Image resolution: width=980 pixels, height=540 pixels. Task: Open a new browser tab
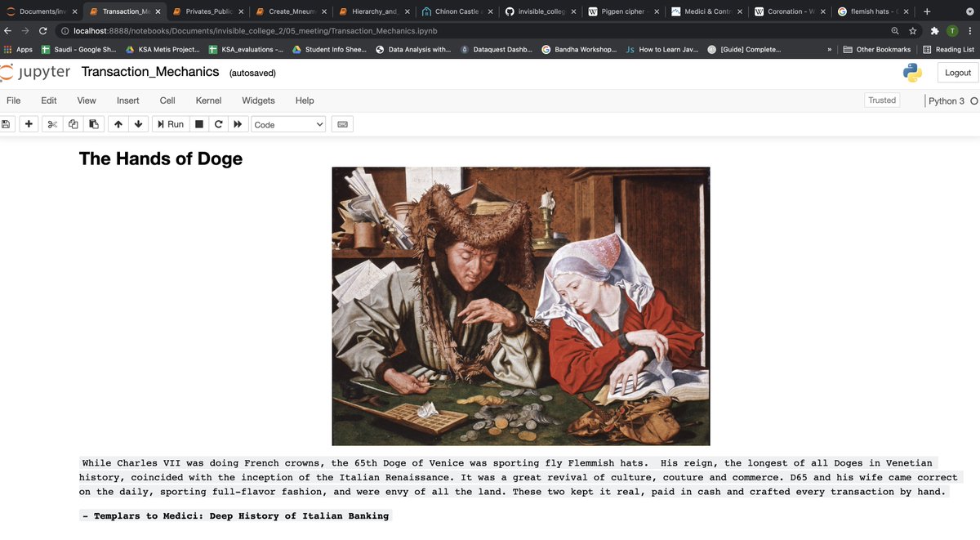click(x=927, y=11)
